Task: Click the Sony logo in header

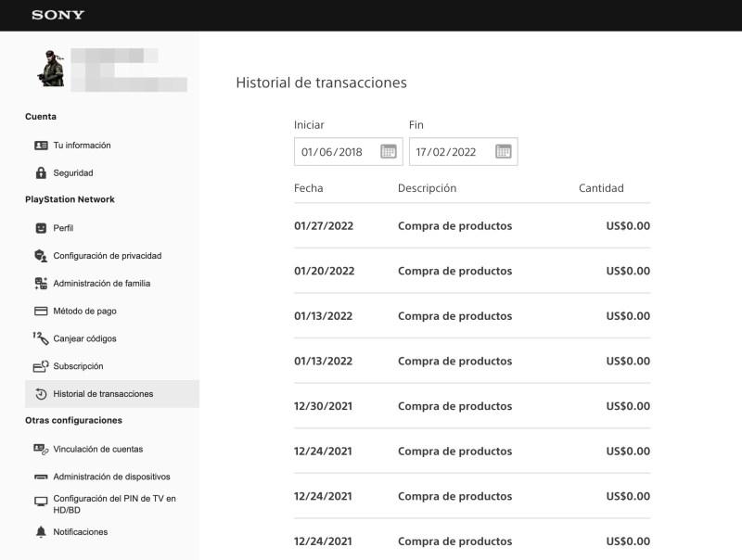Action: 58,15
